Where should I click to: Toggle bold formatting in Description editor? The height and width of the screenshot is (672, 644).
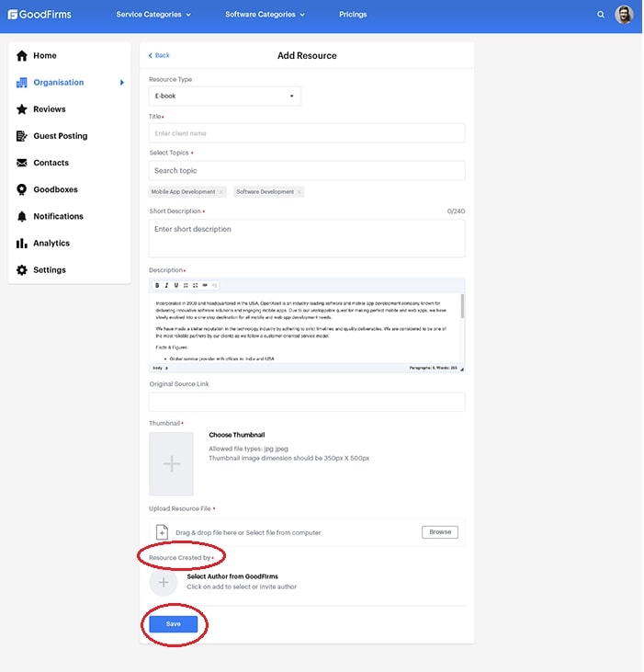tap(157, 285)
